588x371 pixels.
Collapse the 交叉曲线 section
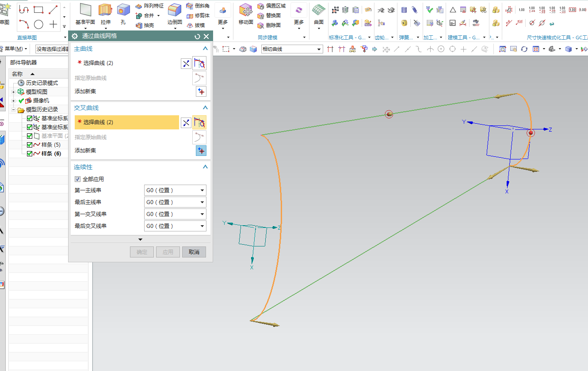205,108
